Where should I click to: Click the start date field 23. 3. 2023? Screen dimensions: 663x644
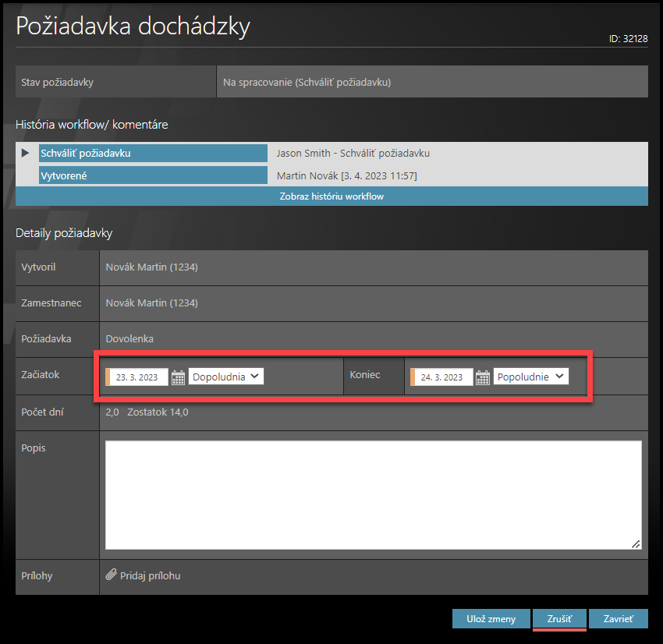(138, 377)
